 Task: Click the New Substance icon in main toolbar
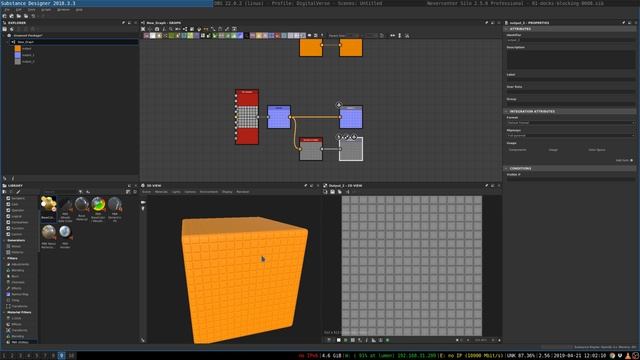pyautogui.click(x=4, y=16)
